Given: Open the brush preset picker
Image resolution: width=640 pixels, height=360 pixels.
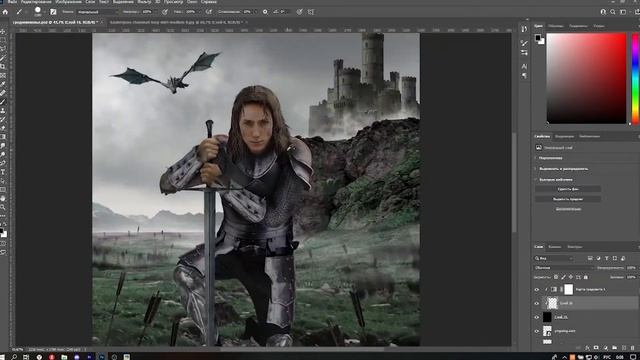Looking at the screenshot, I should coord(39,11).
